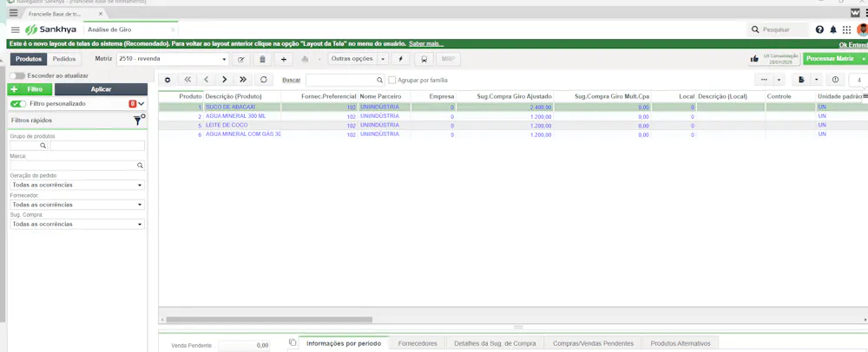This screenshot has height=352, width=868.
Task: Switch to the Pedidos tab
Action: point(64,59)
